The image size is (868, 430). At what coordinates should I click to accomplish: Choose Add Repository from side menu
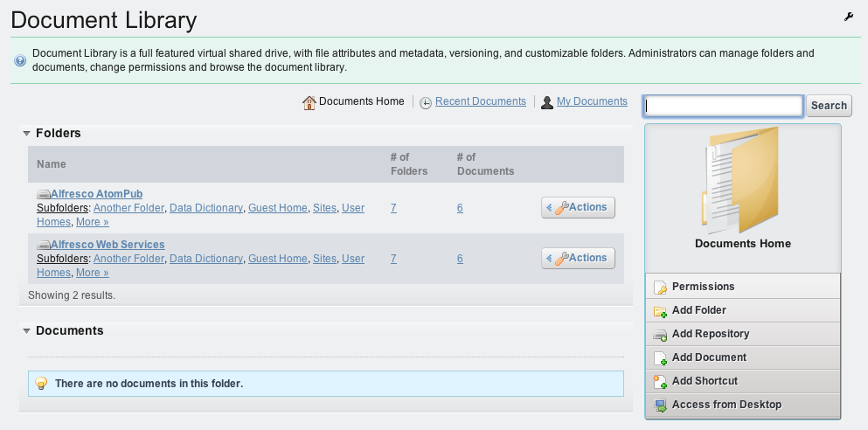(742, 334)
